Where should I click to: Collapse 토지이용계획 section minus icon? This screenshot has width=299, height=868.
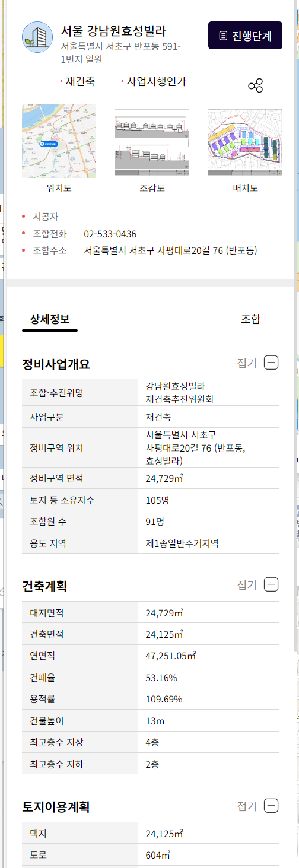coord(271,806)
